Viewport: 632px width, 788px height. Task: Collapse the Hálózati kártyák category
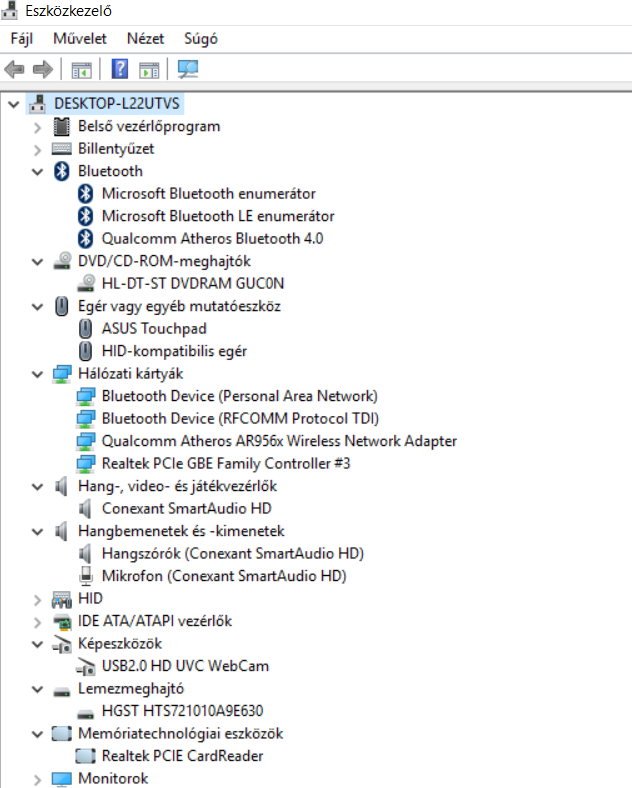(x=37, y=374)
